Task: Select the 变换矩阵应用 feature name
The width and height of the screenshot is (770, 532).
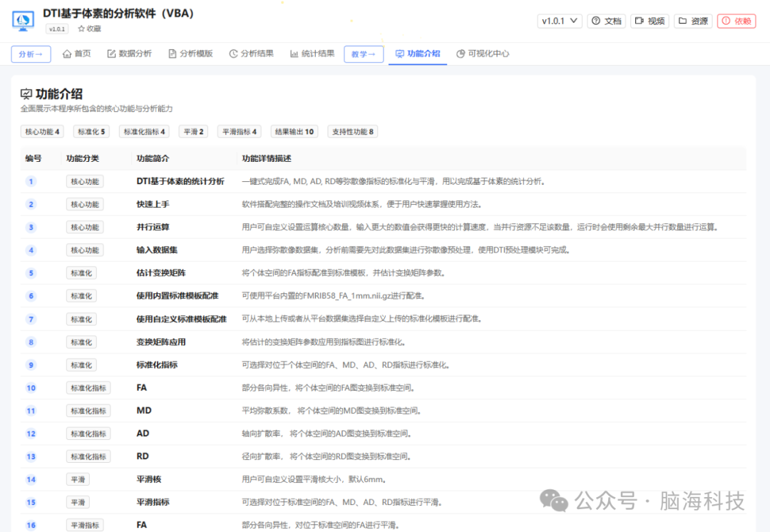Action: point(161,342)
